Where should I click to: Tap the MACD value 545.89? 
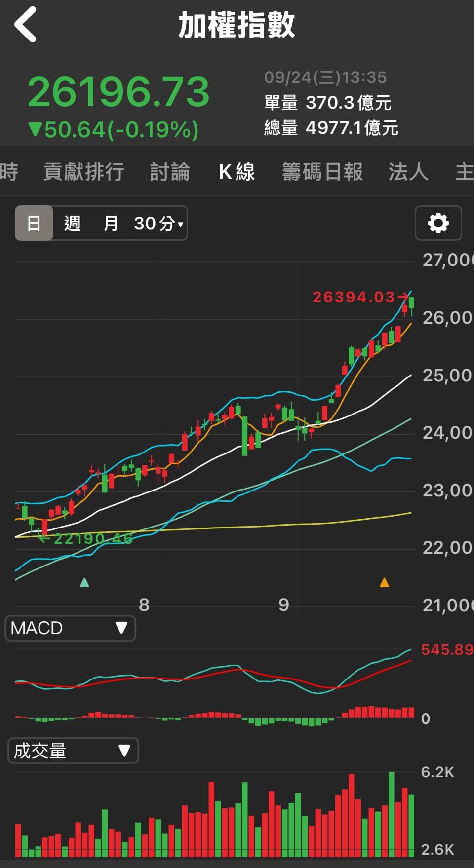click(x=447, y=649)
